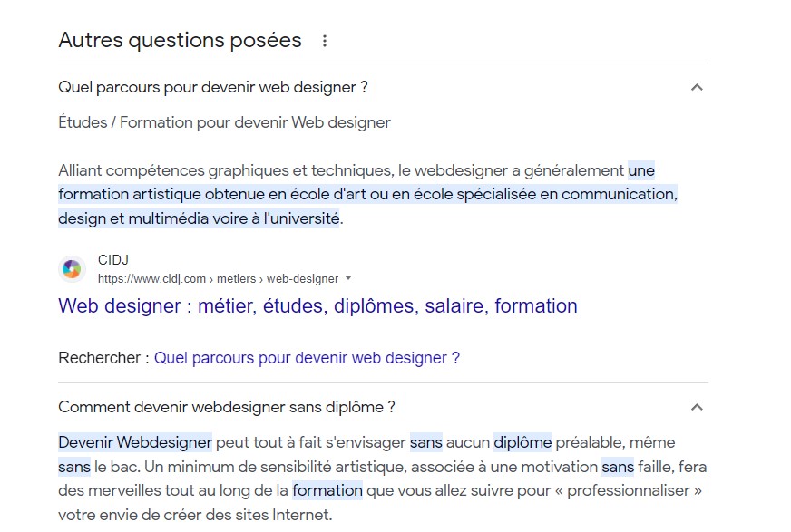Open the dropdown arrow after the cidj.com URL
The width and height of the screenshot is (791, 532).
[x=348, y=278]
